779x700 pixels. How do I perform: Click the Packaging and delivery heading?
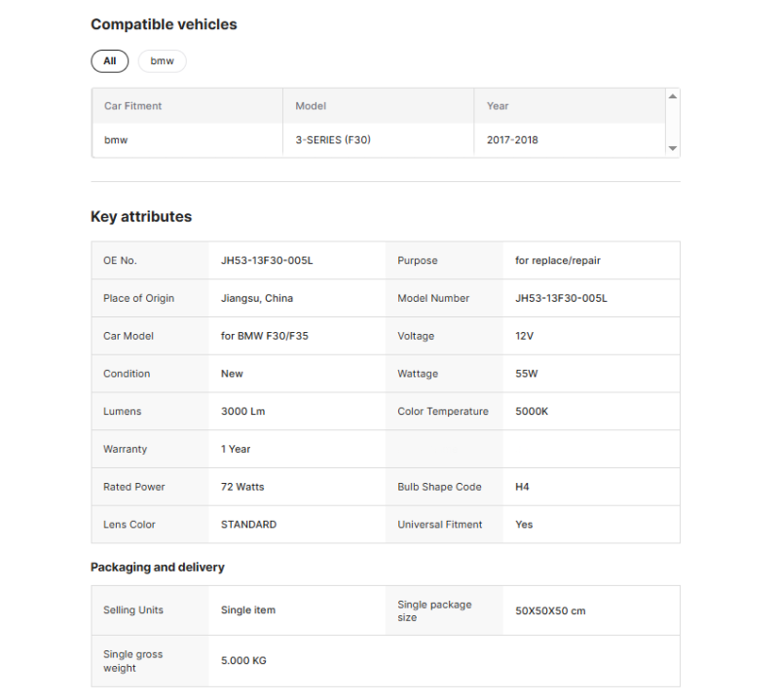click(x=158, y=568)
